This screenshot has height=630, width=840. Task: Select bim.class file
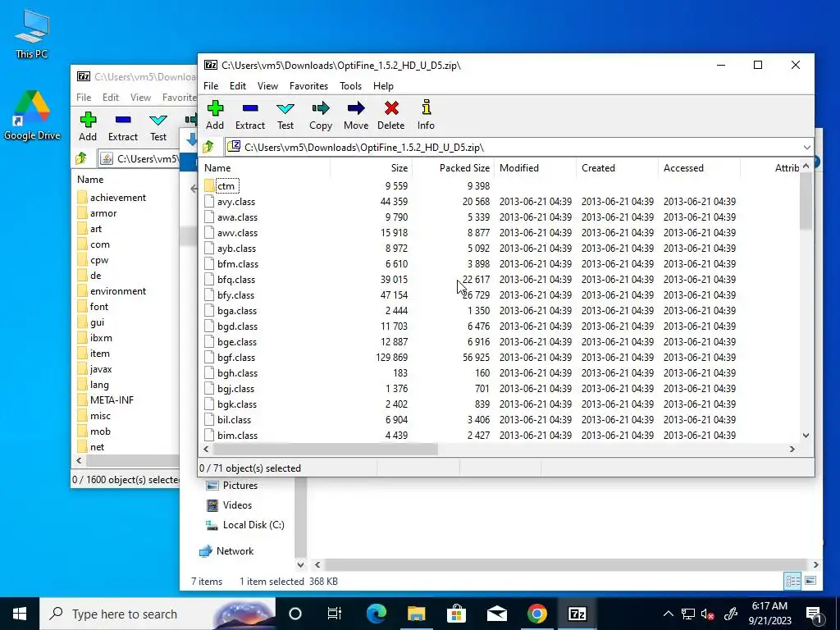point(237,435)
